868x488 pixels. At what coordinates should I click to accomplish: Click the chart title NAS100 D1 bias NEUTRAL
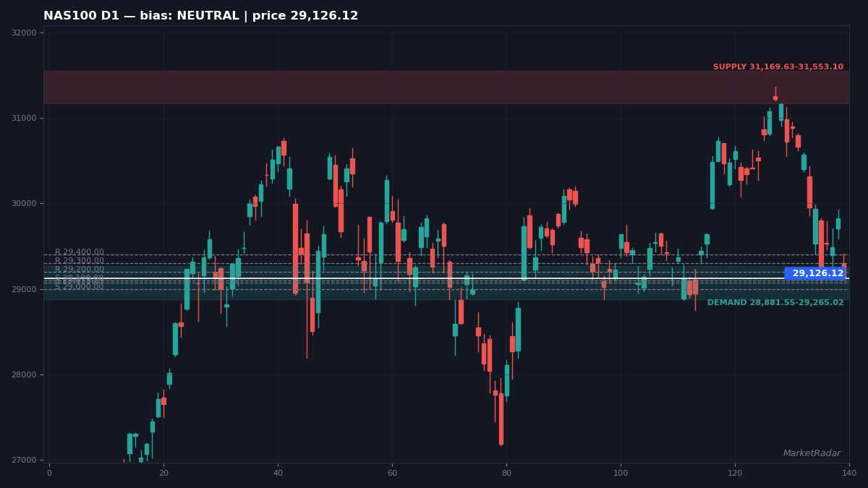tap(201, 16)
